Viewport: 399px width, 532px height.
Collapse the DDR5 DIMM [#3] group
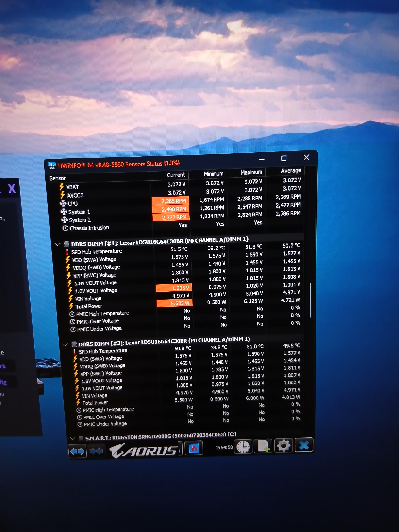click(66, 344)
